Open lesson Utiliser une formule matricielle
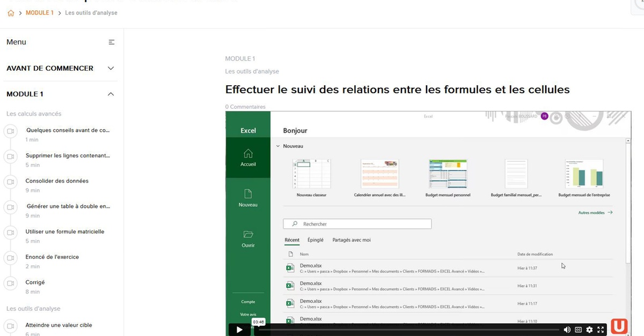This screenshot has height=336, width=644. tap(65, 232)
